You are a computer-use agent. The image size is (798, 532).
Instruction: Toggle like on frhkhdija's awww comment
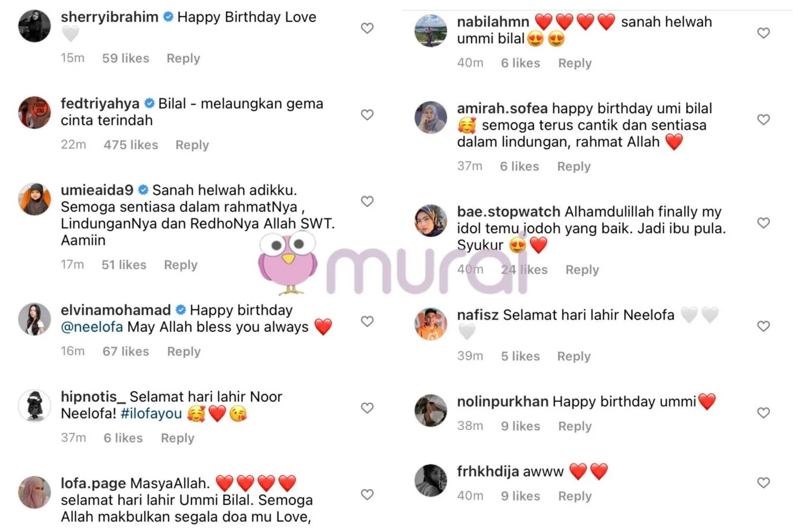coord(764,483)
